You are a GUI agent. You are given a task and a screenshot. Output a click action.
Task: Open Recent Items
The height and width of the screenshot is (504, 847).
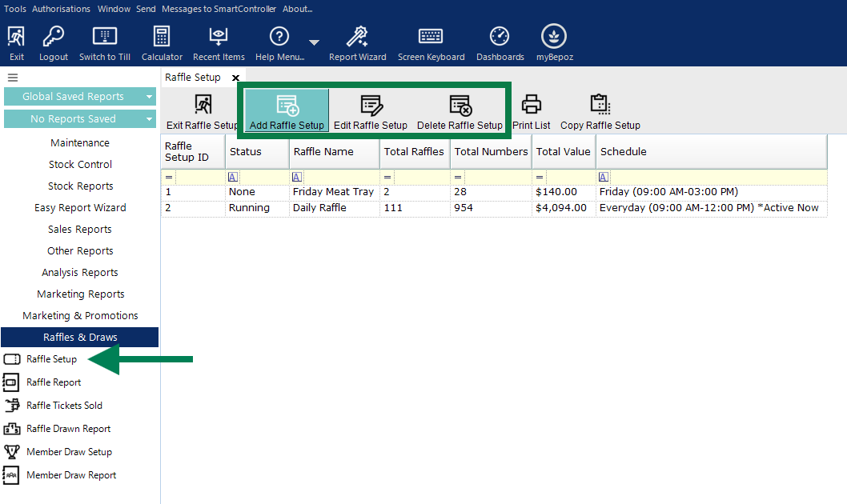click(219, 42)
